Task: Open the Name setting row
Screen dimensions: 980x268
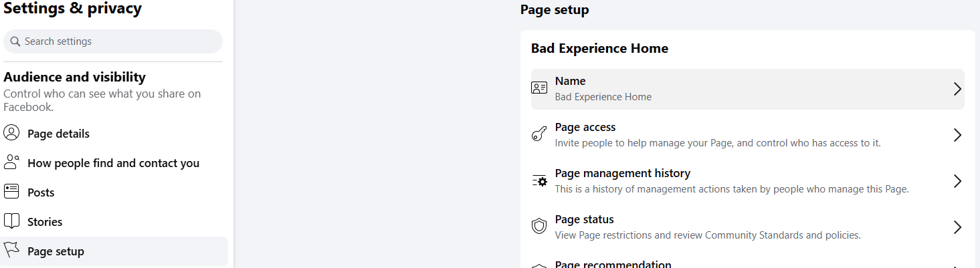Action: tap(748, 89)
